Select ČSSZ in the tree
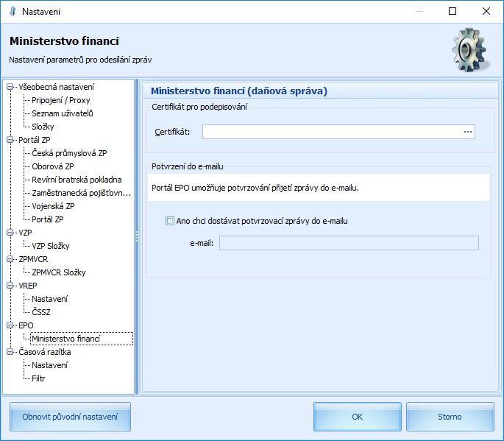Viewport: 504px width, 441px height. (40, 312)
